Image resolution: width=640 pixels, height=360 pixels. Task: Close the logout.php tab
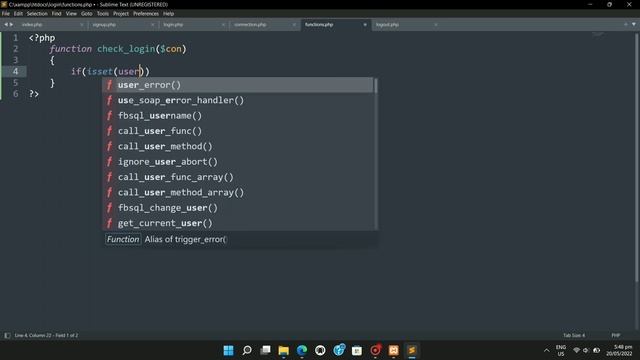pos(436,25)
